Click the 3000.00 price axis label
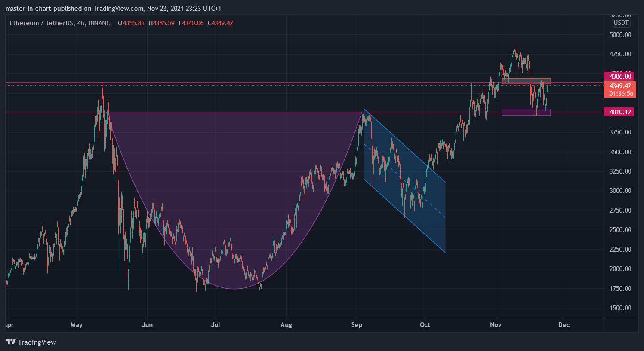Image resolution: width=644 pixels, height=351 pixels. (x=620, y=191)
